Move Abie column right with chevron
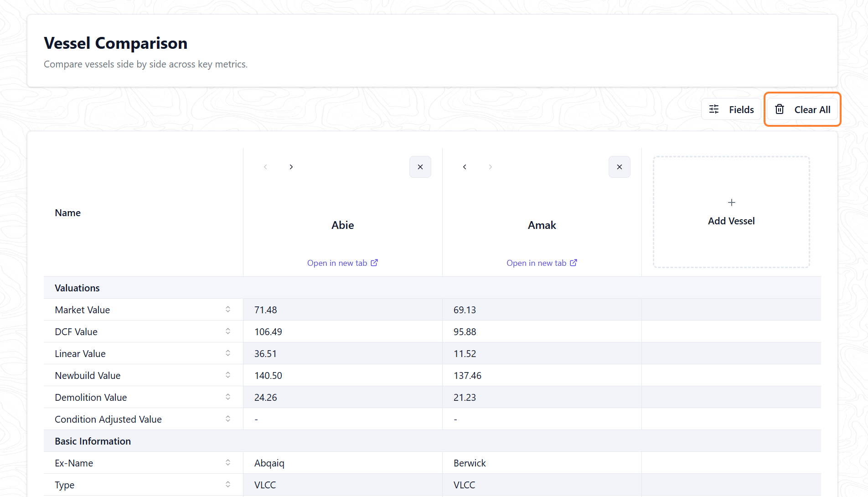The height and width of the screenshot is (497, 868). coord(291,167)
